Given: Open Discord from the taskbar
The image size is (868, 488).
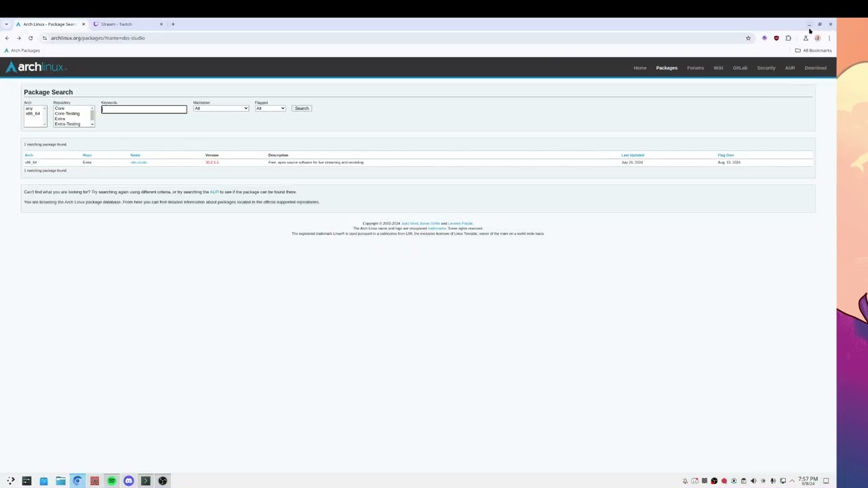Looking at the screenshot, I should 128,481.
